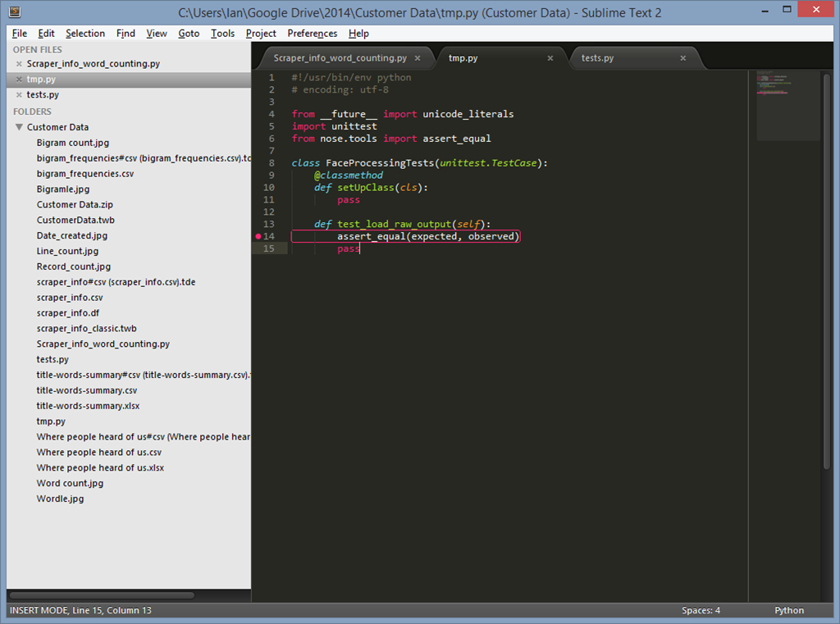The image size is (840, 624).
Task: Open tests.py in the Customer Data folder
Action: [52, 359]
